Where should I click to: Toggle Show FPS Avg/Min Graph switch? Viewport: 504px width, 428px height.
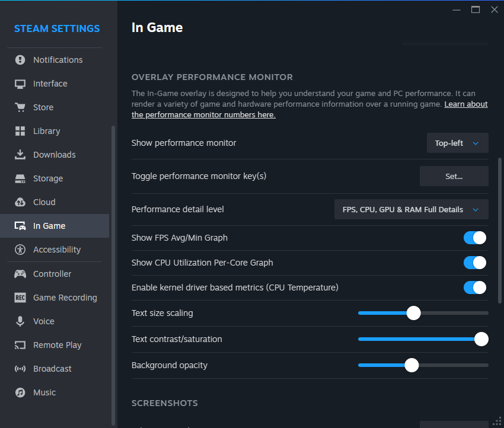[x=475, y=238]
